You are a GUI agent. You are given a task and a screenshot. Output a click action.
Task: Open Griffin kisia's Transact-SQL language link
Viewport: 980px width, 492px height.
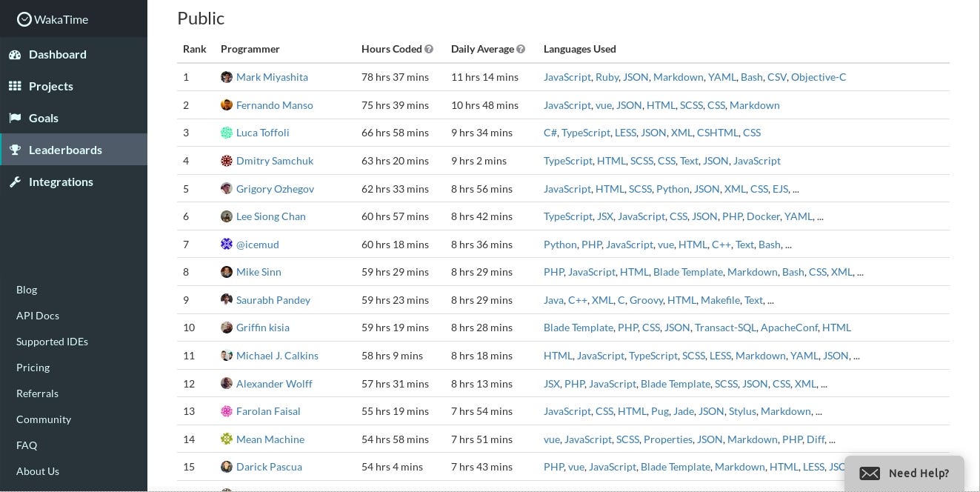[x=726, y=328]
